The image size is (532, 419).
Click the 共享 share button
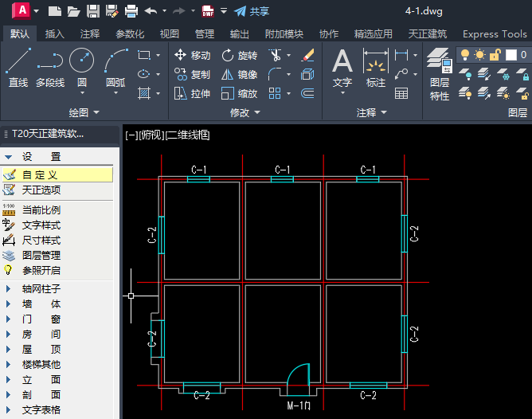252,11
